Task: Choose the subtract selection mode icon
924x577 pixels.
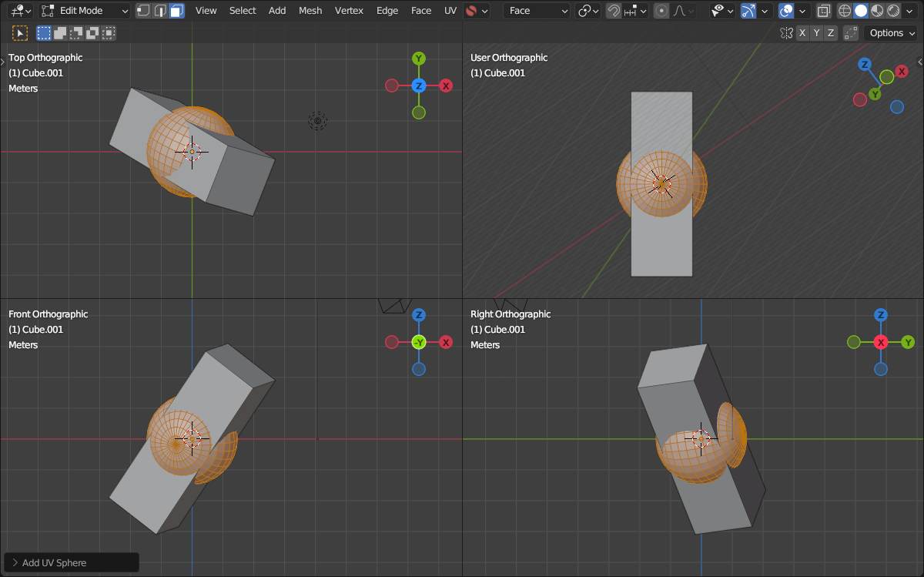Action: point(76,33)
